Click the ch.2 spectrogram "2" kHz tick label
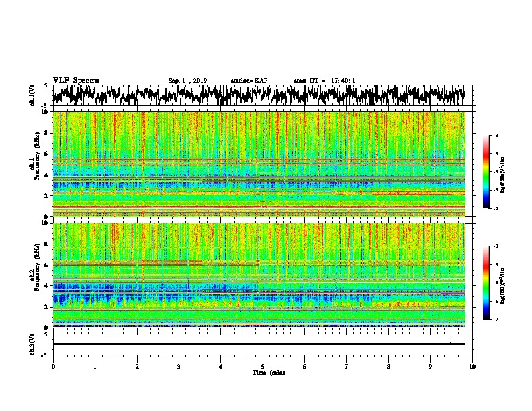532x411 pixels. coord(47,307)
